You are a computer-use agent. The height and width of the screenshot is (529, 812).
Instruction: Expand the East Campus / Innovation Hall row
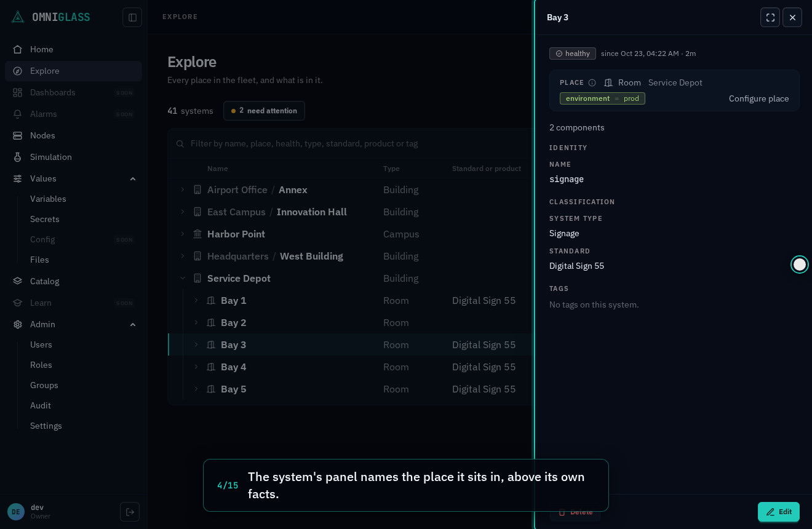pyautogui.click(x=182, y=212)
